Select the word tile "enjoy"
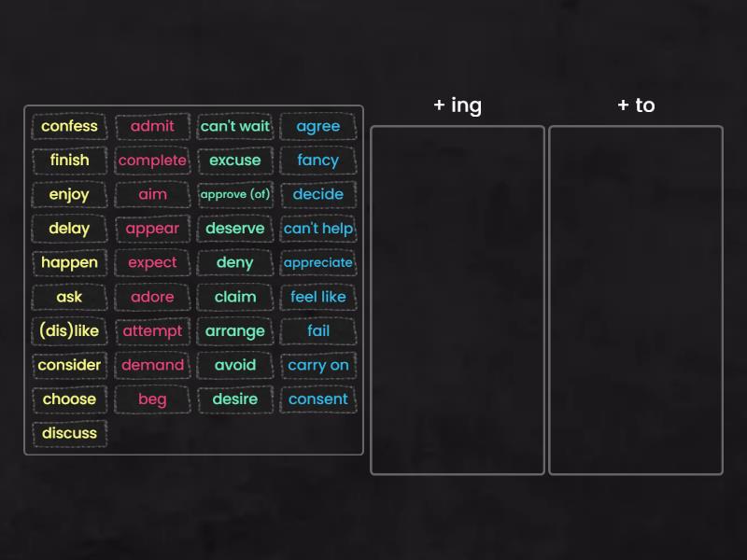 point(69,194)
